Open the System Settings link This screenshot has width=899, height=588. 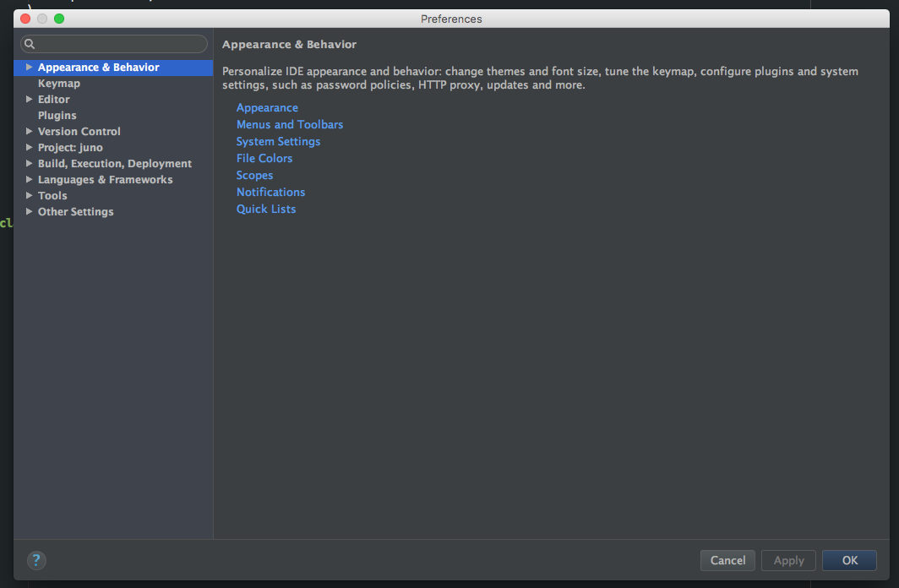tap(278, 142)
